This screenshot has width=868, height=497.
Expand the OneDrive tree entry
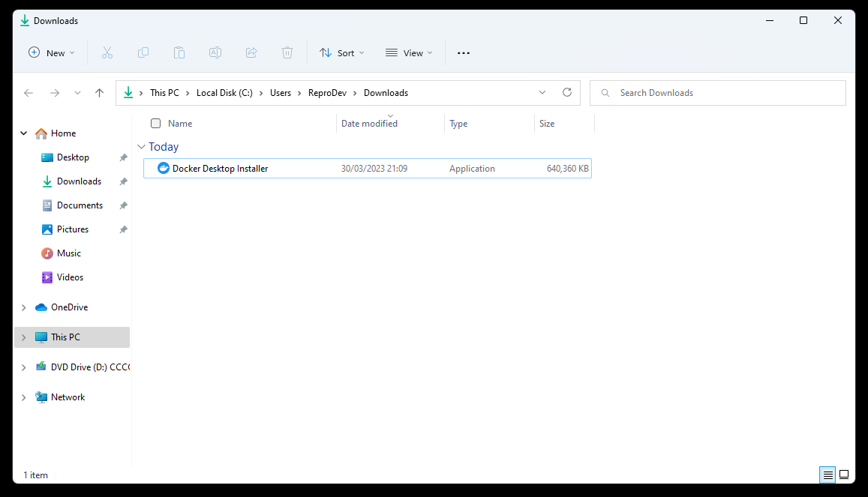click(23, 307)
